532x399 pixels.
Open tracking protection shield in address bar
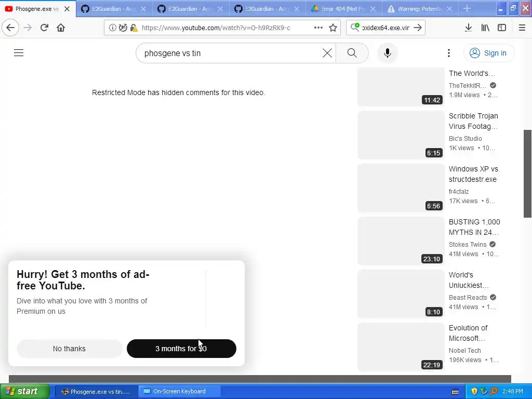[123, 28]
